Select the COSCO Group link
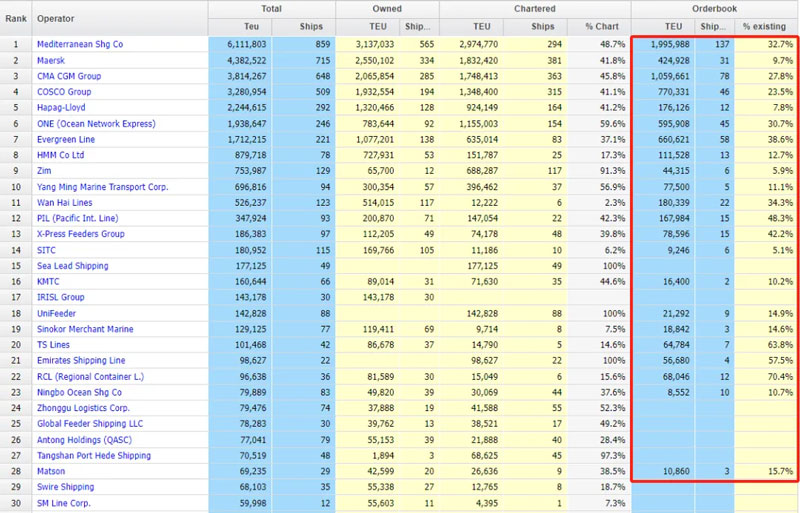 63,92
